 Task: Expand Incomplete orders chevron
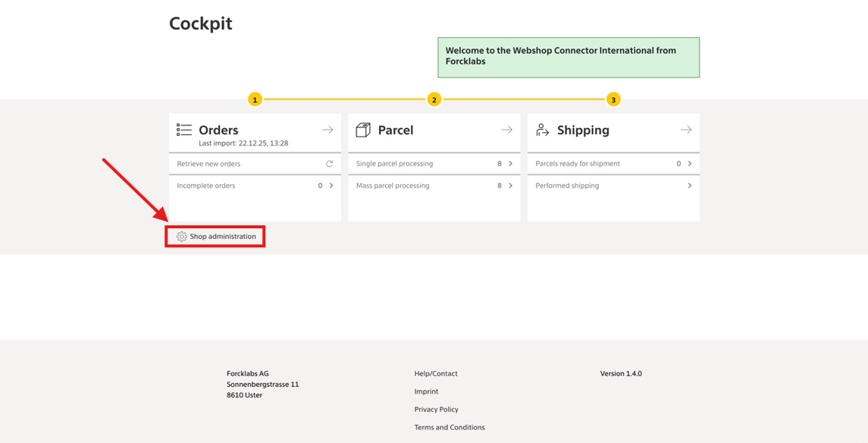tap(331, 186)
